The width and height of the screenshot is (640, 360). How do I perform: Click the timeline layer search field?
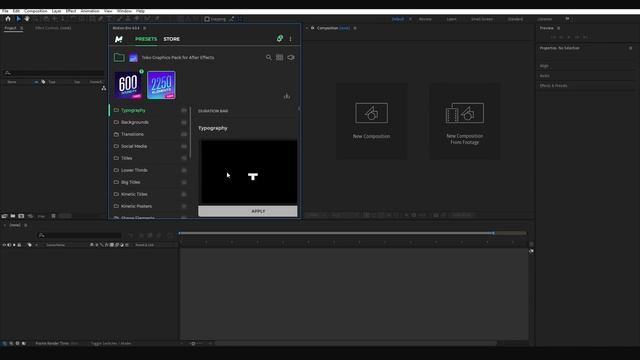80,235
